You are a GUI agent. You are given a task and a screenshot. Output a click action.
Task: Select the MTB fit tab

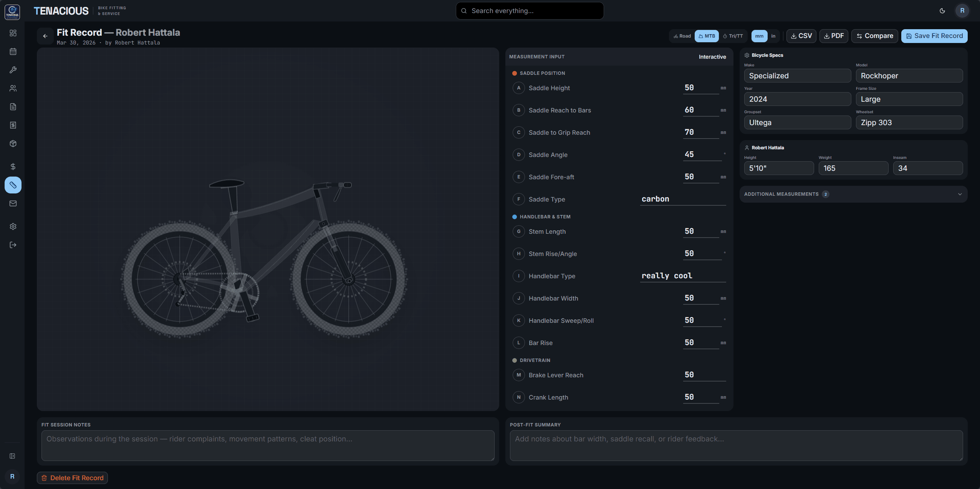(x=707, y=36)
